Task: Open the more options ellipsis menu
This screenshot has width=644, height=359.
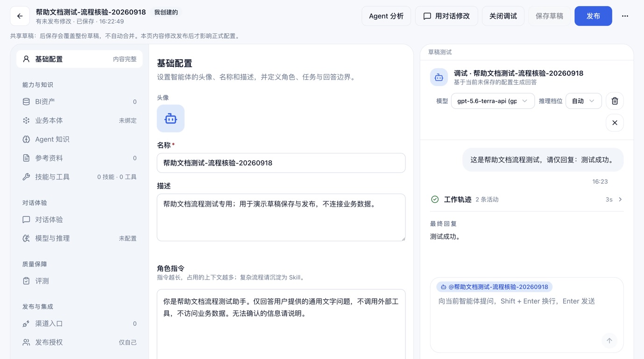Action: tap(625, 16)
